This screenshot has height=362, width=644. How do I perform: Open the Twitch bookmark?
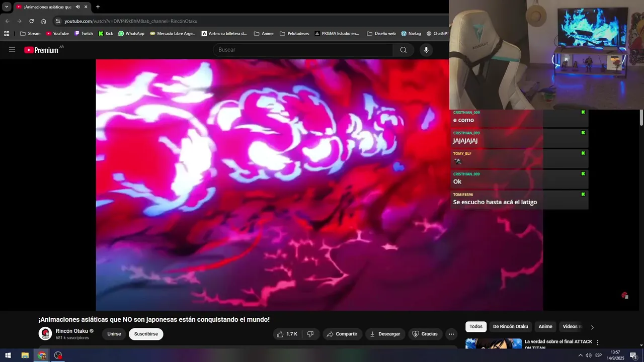[x=84, y=34]
